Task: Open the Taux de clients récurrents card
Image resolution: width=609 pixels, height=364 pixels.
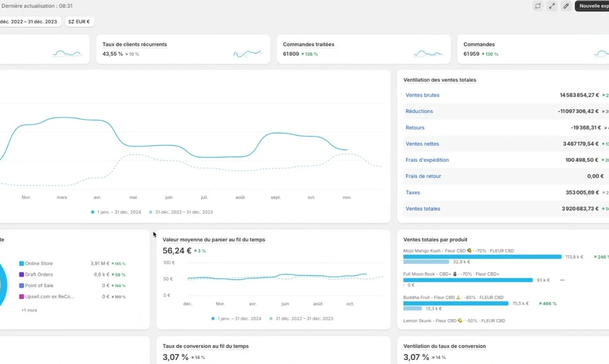Action: point(183,49)
